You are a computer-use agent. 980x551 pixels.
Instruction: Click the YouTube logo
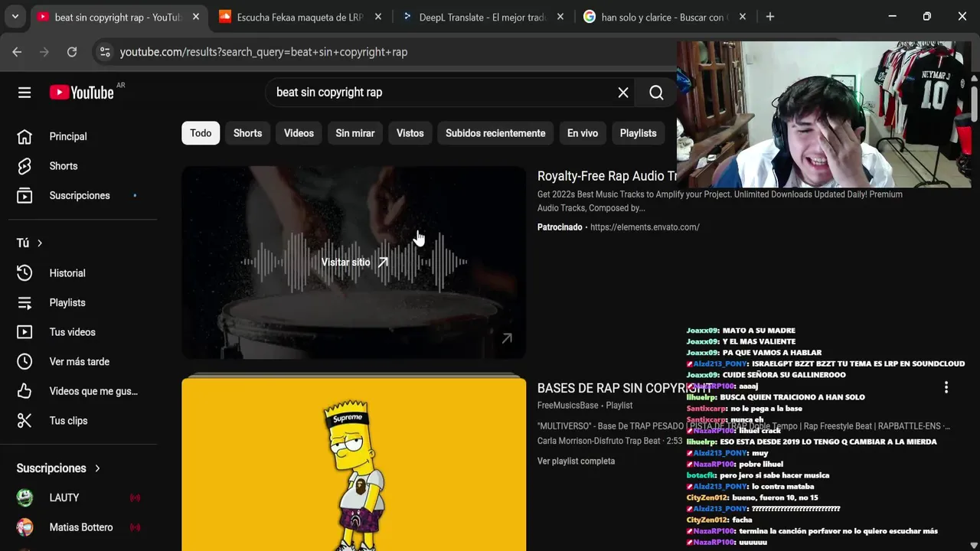coord(82,93)
